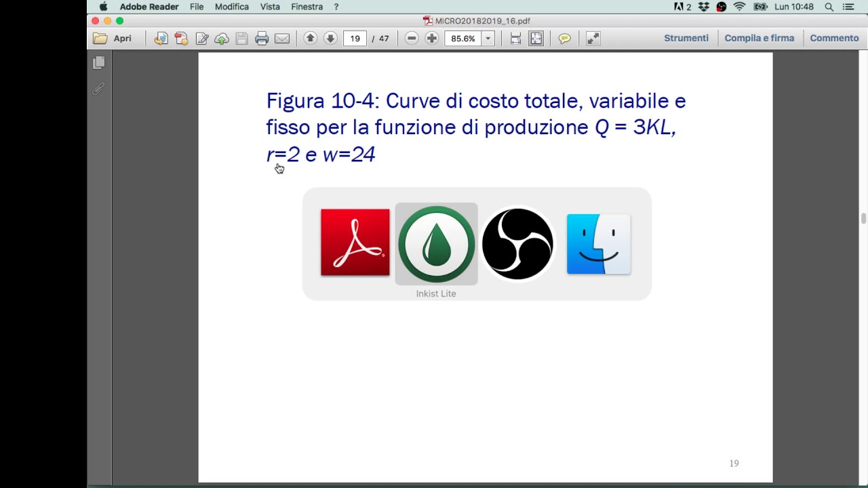Select Inkist Lite in the app switcher
Image resolution: width=868 pixels, height=488 pixels.
pyautogui.click(x=436, y=244)
